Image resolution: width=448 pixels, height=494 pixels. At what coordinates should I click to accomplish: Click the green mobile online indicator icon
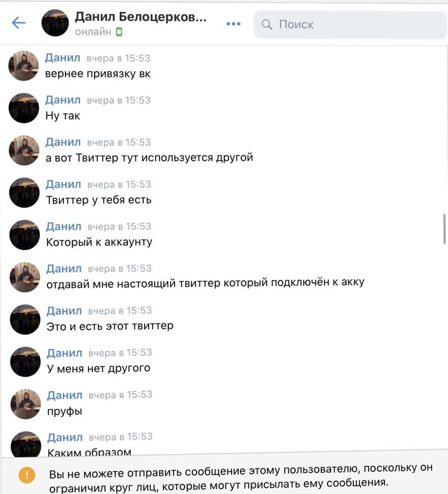click(x=119, y=32)
